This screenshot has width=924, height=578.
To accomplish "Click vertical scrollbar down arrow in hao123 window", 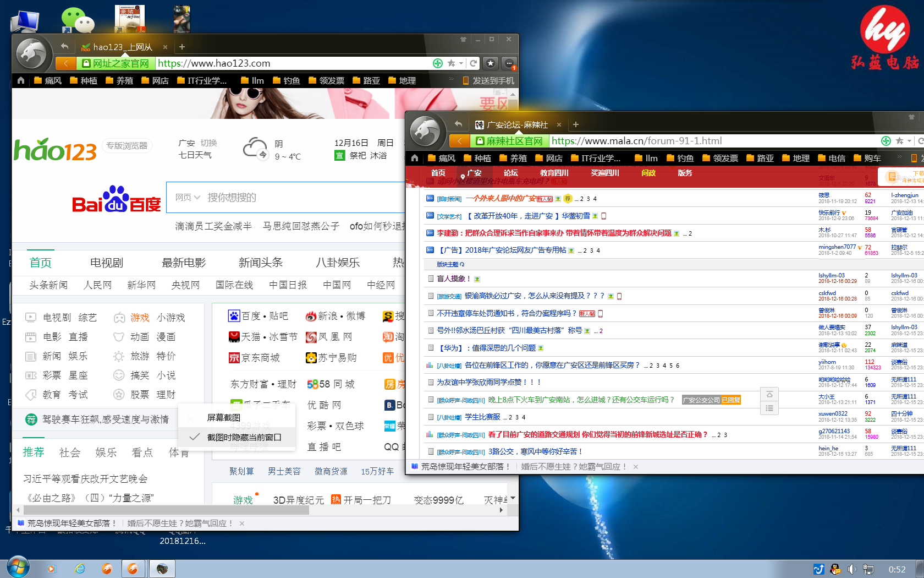I will [x=513, y=498].
